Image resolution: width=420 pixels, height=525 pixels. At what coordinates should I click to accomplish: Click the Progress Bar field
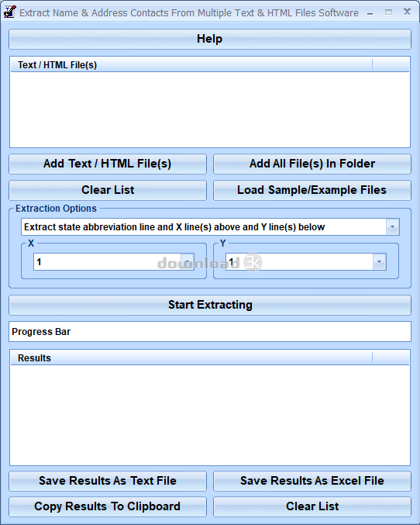[x=210, y=331]
